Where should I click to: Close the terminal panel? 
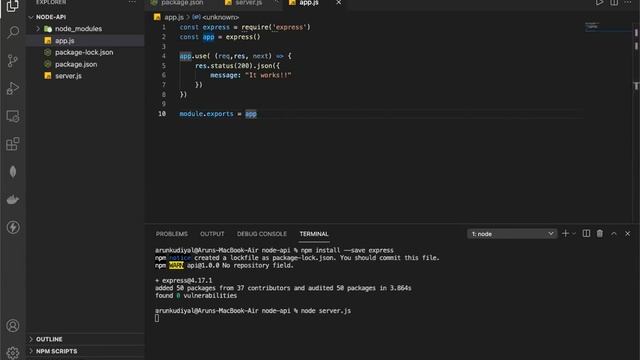click(628, 233)
